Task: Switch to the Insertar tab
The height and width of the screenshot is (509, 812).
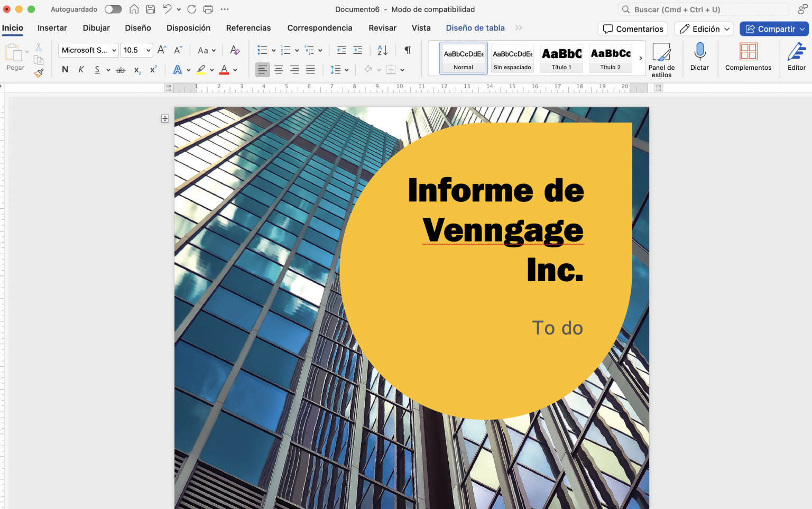Action: coord(52,28)
